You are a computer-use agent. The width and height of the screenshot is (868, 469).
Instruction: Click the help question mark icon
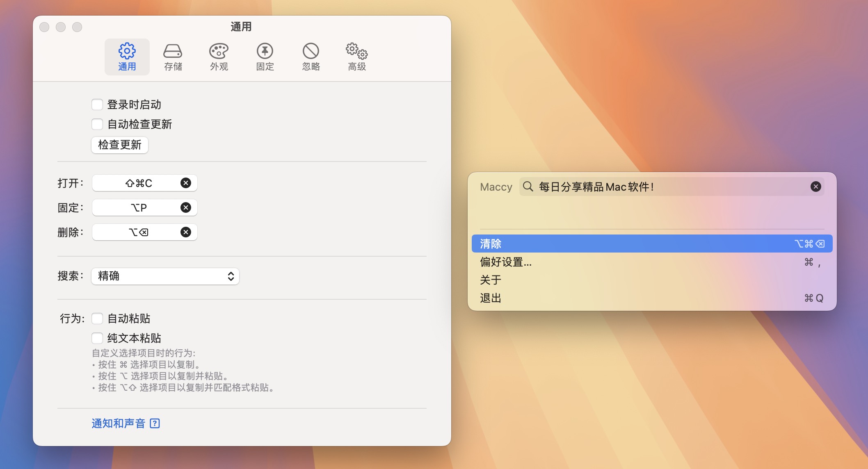click(x=155, y=423)
